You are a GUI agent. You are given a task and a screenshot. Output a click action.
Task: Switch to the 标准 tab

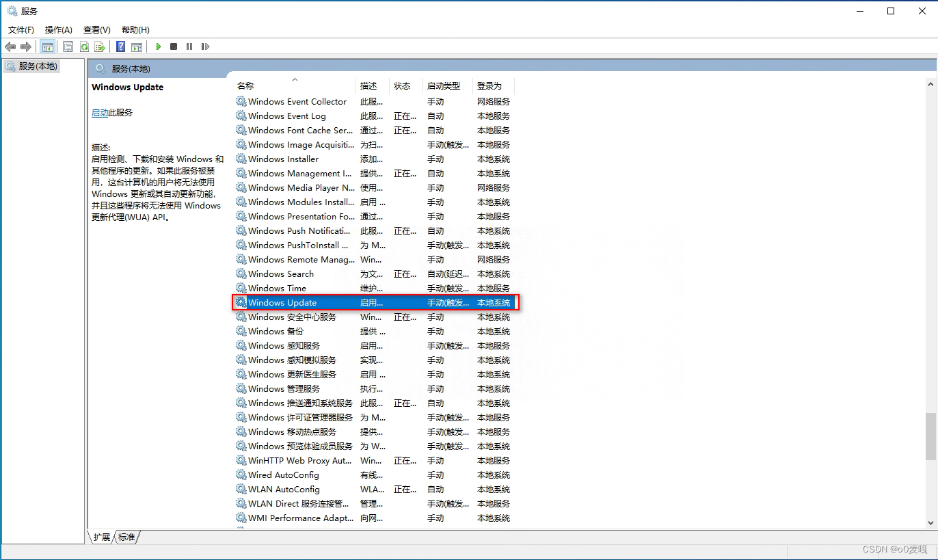[126, 537]
